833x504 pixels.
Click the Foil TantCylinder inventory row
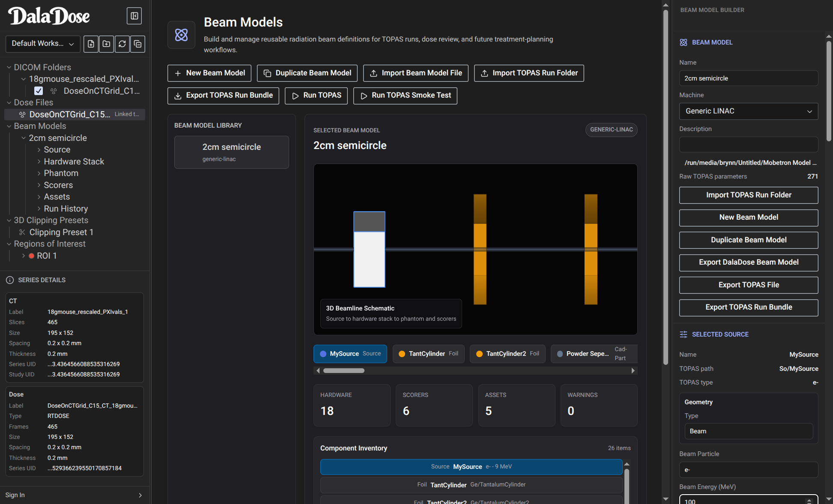(x=471, y=485)
